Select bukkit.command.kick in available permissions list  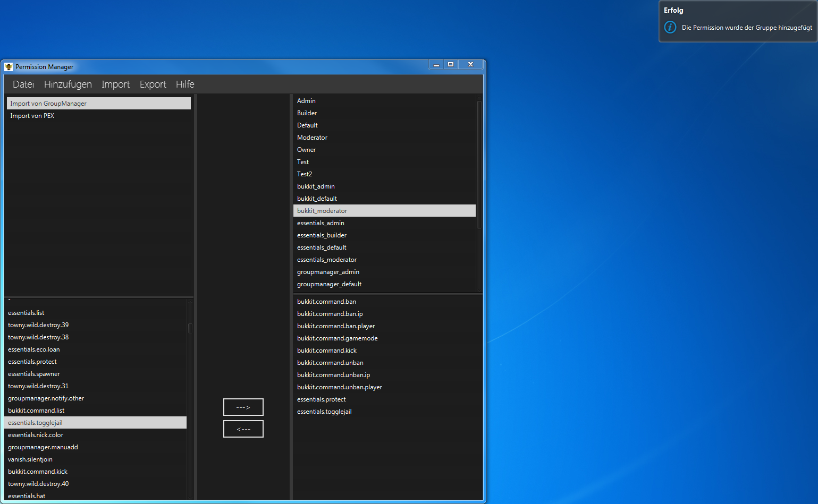point(96,472)
